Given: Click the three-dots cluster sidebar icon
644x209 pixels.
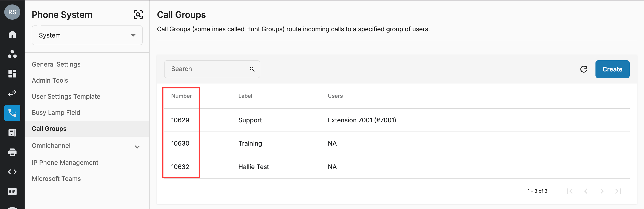Looking at the screenshot, I should pos(12,54).
